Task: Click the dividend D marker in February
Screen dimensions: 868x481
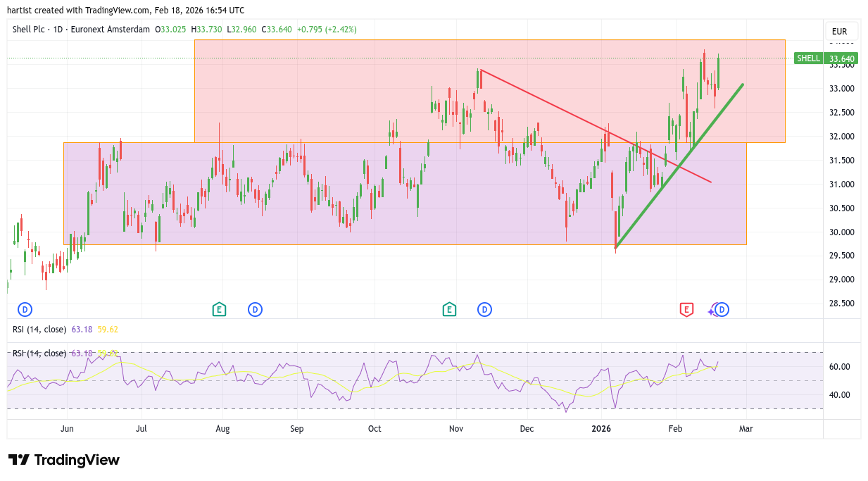Action: pyautogui.click(x=722, y=309)
